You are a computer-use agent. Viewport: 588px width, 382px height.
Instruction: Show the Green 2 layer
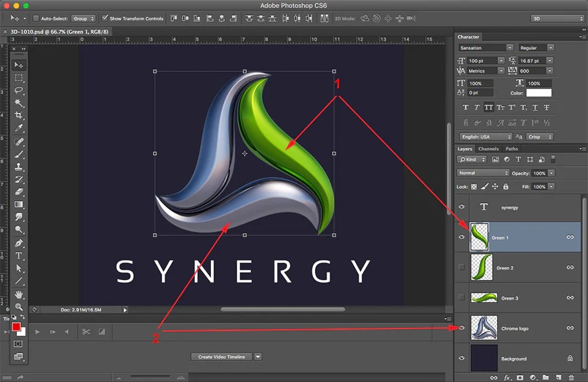pos(462,268)
